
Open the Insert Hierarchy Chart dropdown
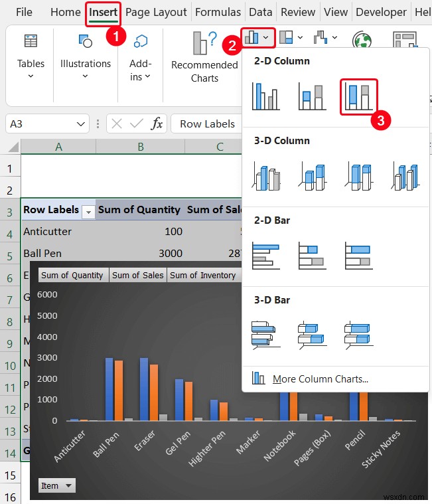[x=291, y=37]
